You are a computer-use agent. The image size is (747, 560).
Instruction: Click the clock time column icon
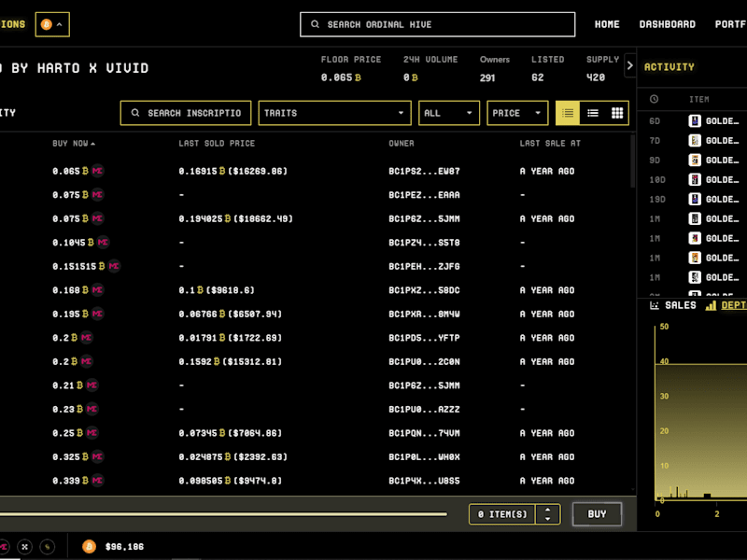(655, 99)
